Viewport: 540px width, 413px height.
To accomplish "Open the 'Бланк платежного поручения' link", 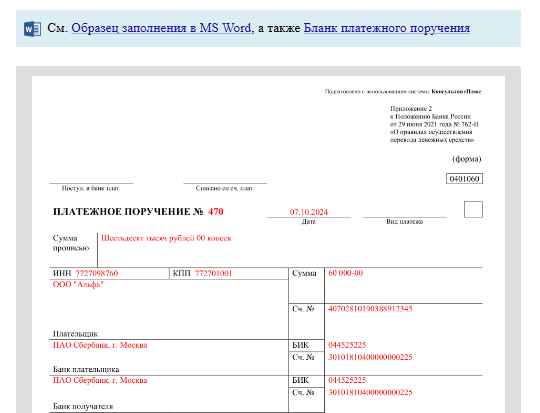I will tap(387, 28).
